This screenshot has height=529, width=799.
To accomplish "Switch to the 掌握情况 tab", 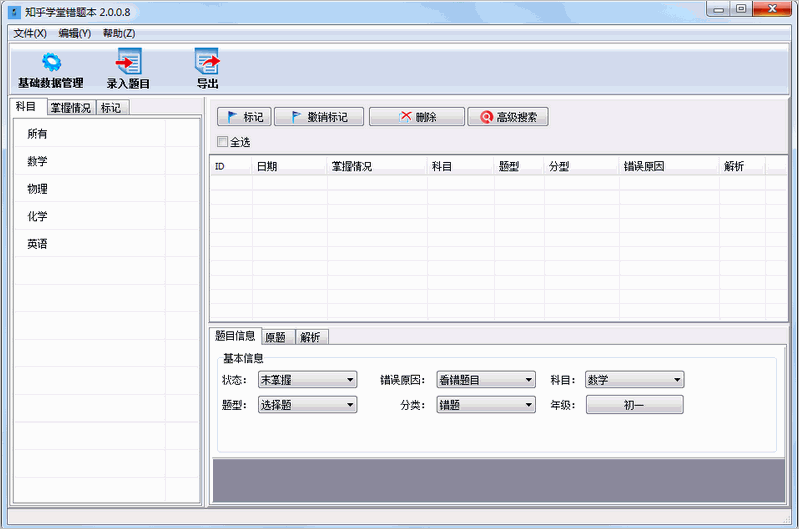I will point(71,108).
